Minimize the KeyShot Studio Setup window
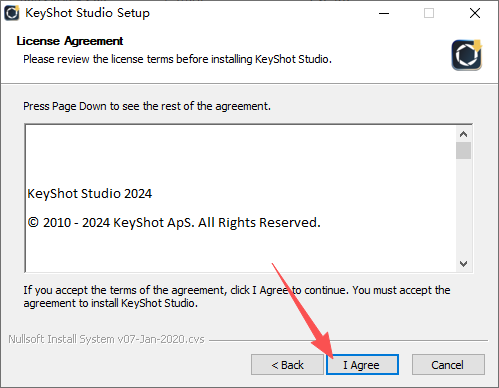This screenshot has width=499, height=388. click(x=384, y=13)
